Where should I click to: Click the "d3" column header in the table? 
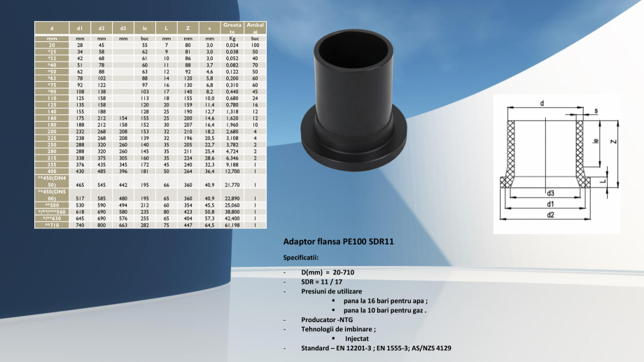[x=123, y=28]
